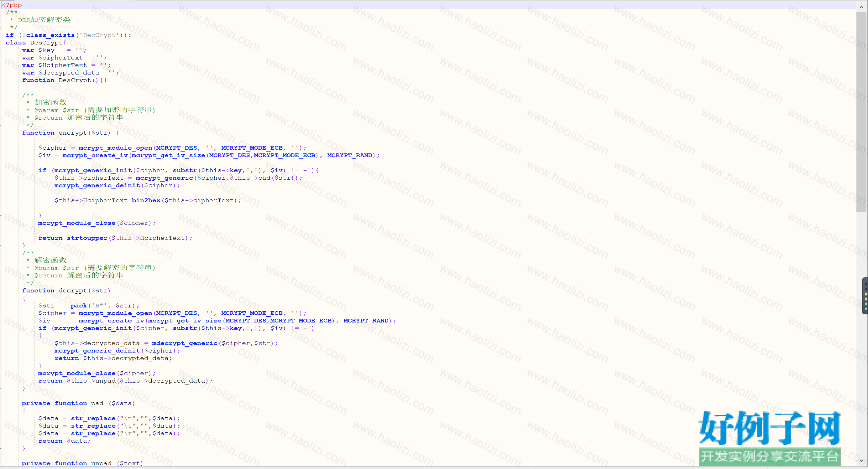Click the str_replace("\t") line
The image size is (868, 469).
coord(109,426)
